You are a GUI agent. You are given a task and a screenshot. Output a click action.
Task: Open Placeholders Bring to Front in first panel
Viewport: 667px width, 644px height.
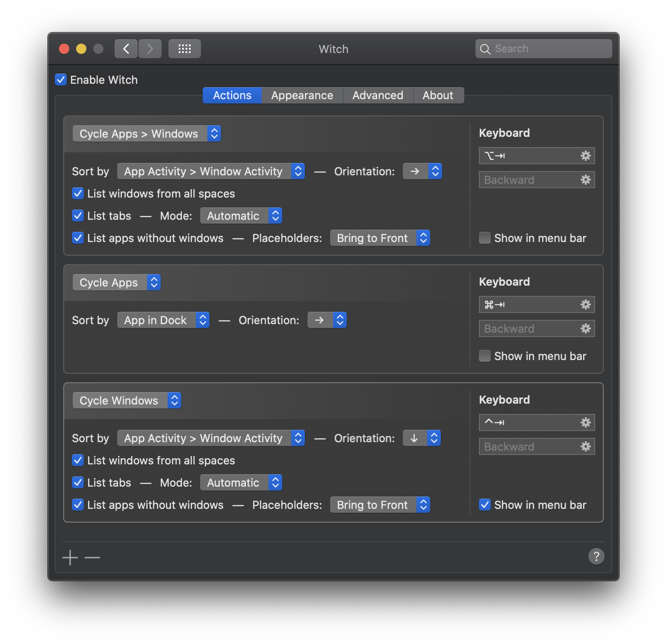click(x=380, y=238)
